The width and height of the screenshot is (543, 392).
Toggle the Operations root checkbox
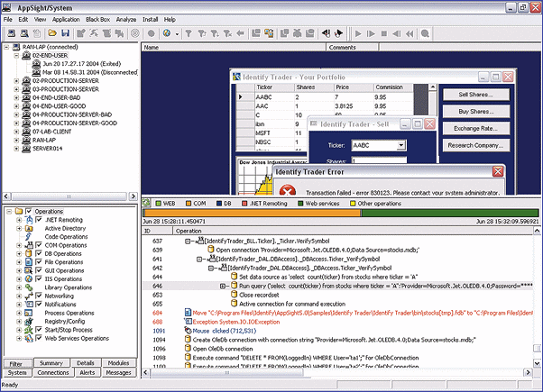(x=28, y=211)
